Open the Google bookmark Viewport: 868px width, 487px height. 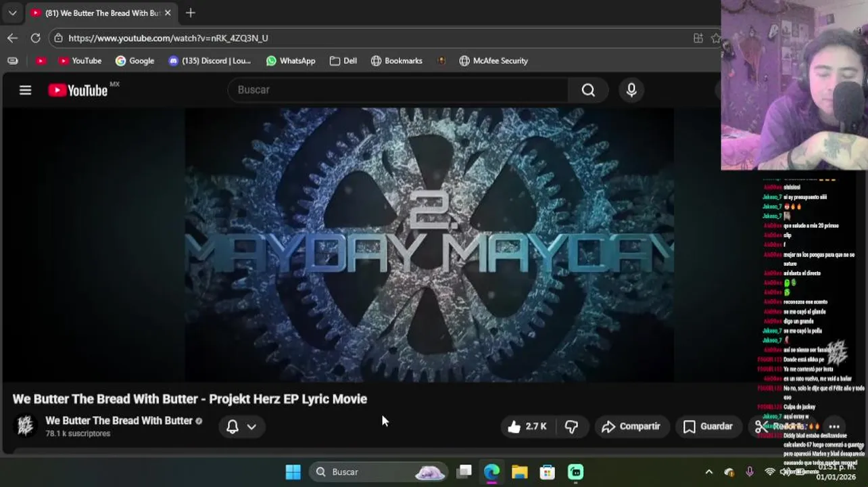click(135, 61)
